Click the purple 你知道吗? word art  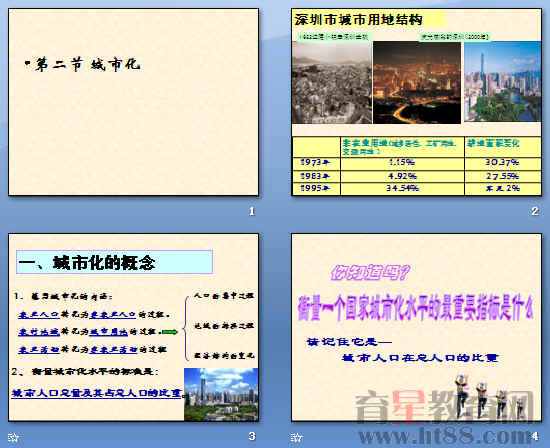(370, 273)
